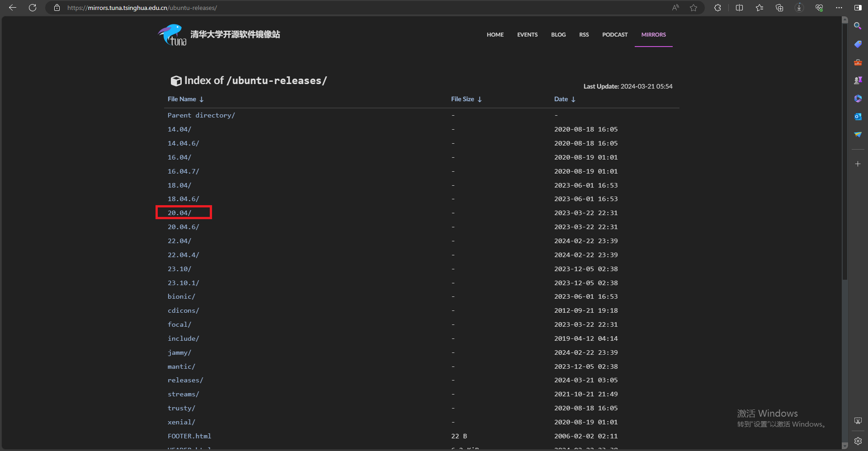The height and width of the screenshot is (451, 868).
Task: Open the 14.04.6/ directory
Action: point(183,143)
